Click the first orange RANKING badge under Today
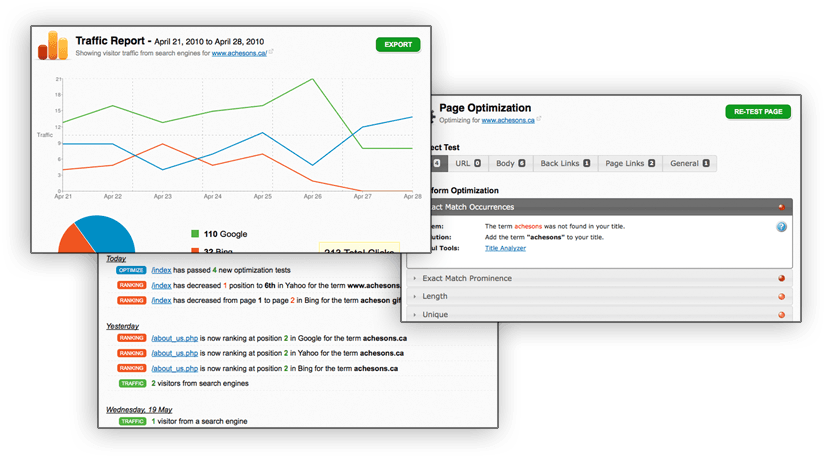The height and width of the screenshot is (459, 827). tap(132, 285)
